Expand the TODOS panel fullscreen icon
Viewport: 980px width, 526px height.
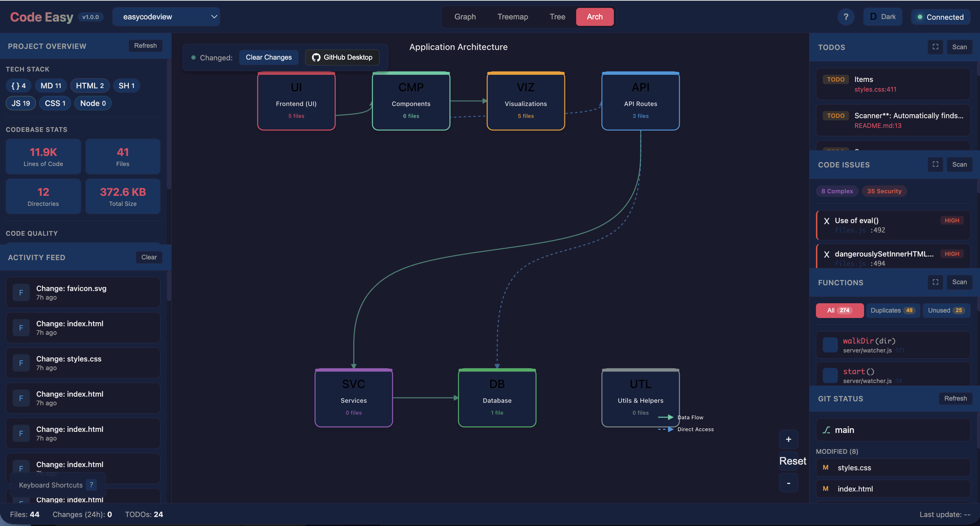(x=935, y=47)
